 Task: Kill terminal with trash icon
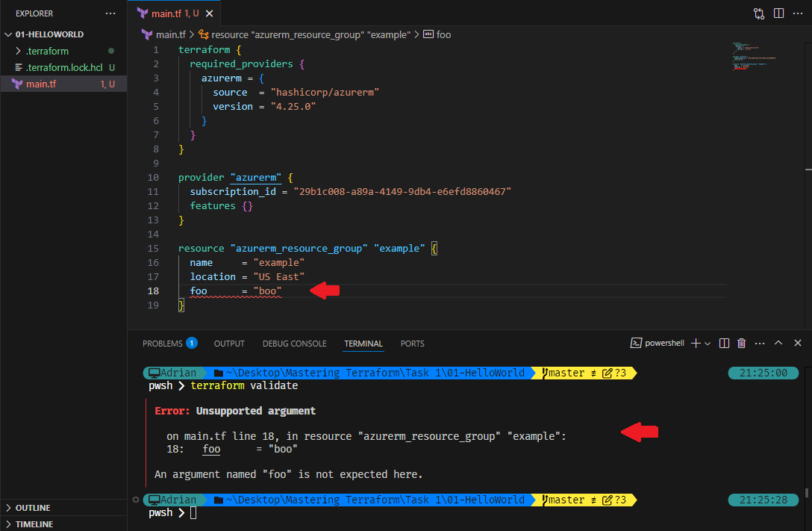coord(741,343)
